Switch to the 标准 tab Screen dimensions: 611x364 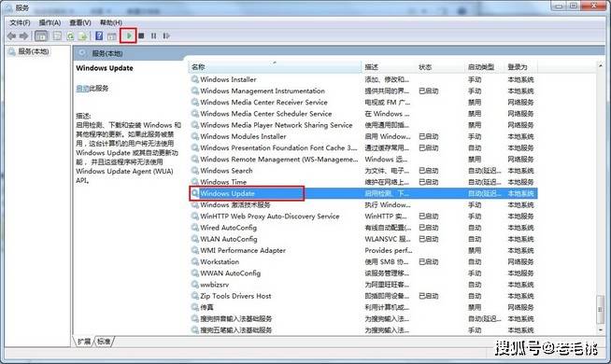coord(104,342)
